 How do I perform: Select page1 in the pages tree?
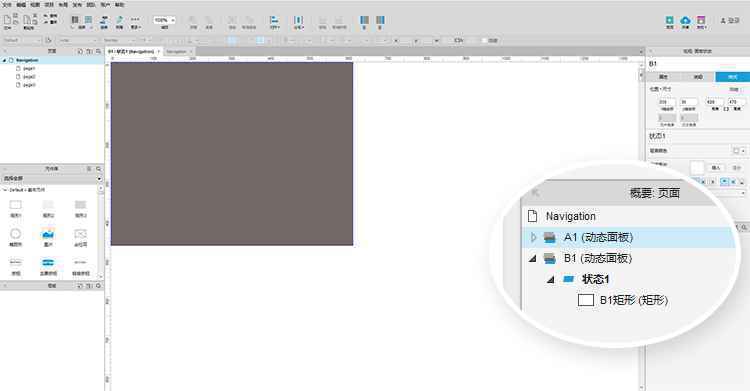click(29, 68)
